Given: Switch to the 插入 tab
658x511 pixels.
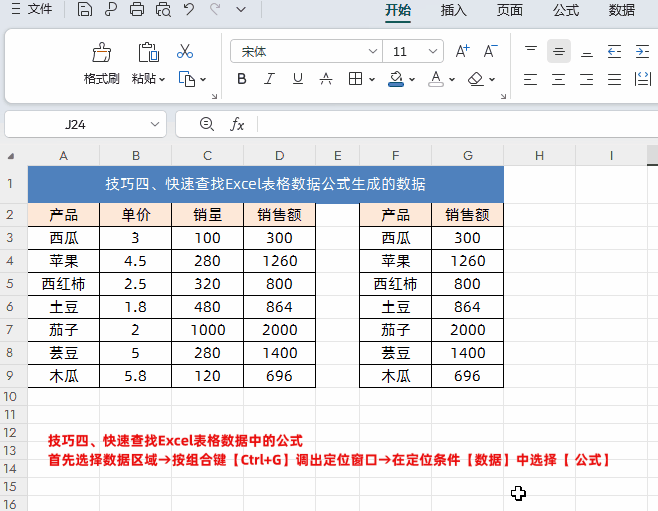Looking at the screenshot, I should coord(454,10).
